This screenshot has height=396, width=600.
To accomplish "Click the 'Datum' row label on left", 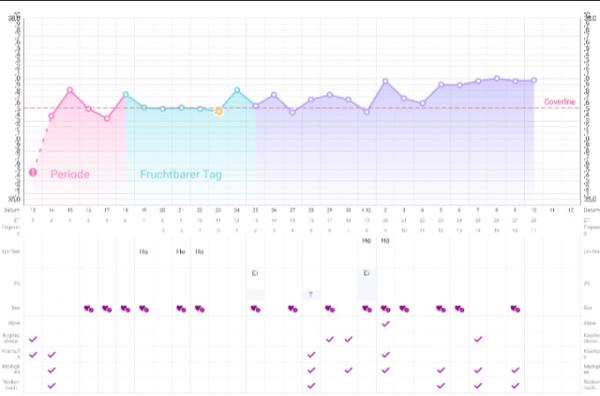I will 11,210.
